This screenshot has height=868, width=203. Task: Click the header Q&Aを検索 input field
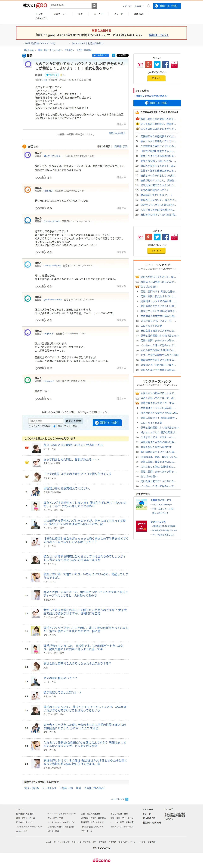71,6
